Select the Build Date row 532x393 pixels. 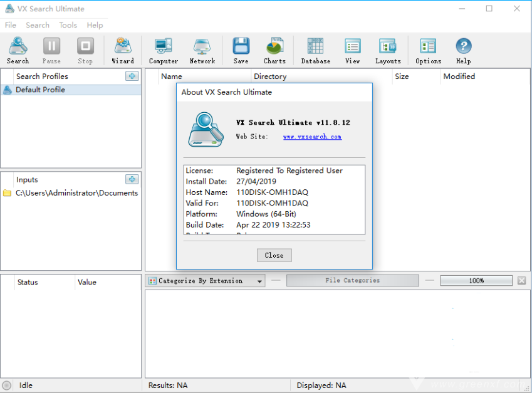pyautogui.click(x=274, y=224)
